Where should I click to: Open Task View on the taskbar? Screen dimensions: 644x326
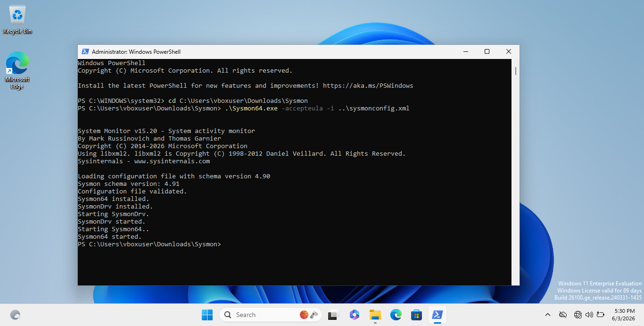pos(334,315)
